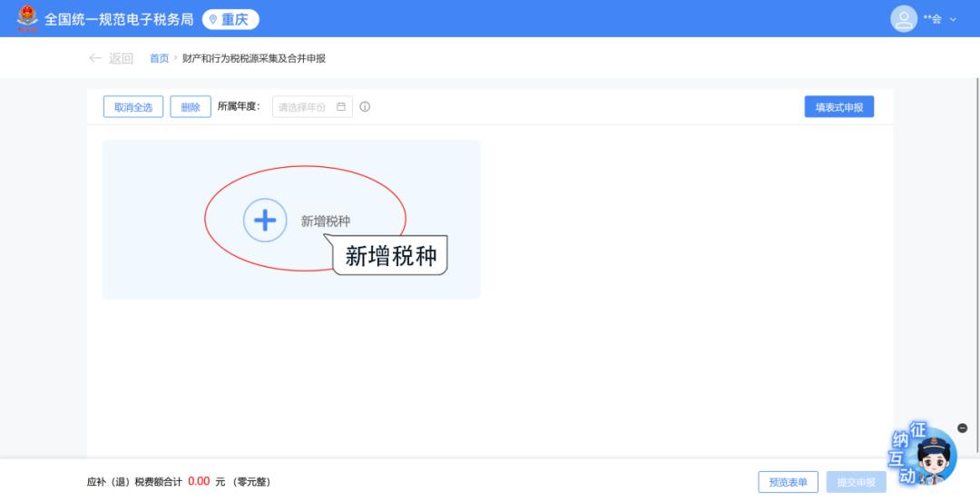Click 取消全选 button
The width and height of the screenshot is (980, 502).
point(133,107)
